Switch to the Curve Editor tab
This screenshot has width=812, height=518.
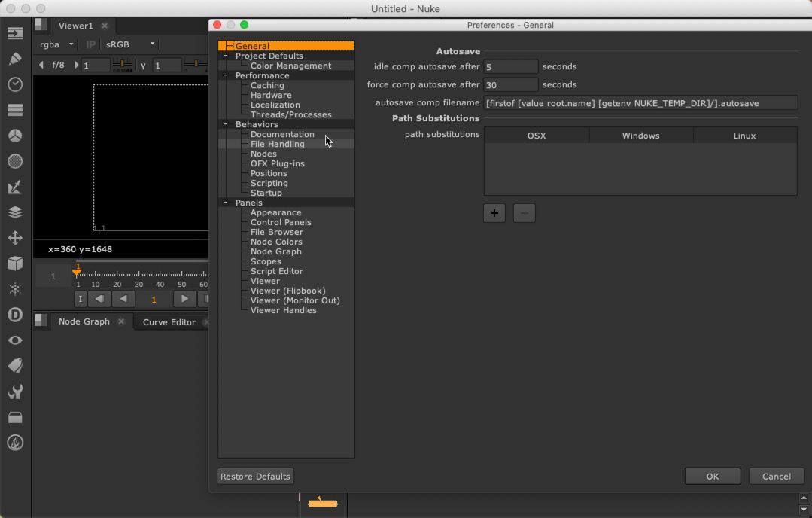point(169,322)
